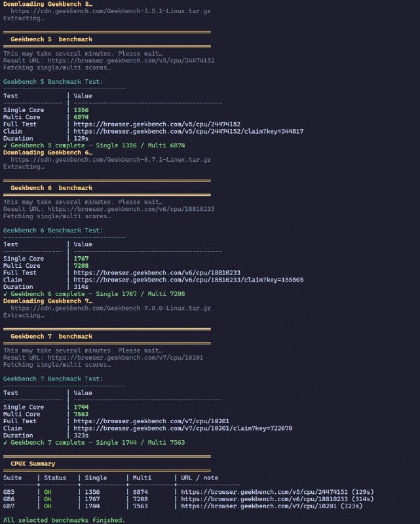Open the Geekbench 6 'Result URL' link
The image size is (420, 524).
pos(131,209)
